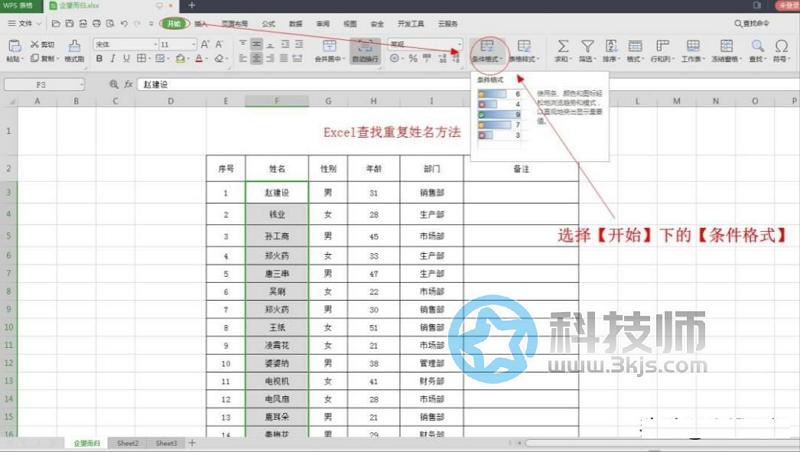Click the Borders grid icon
This screenshot has height=452, width=800.
(x=141, y=59)
